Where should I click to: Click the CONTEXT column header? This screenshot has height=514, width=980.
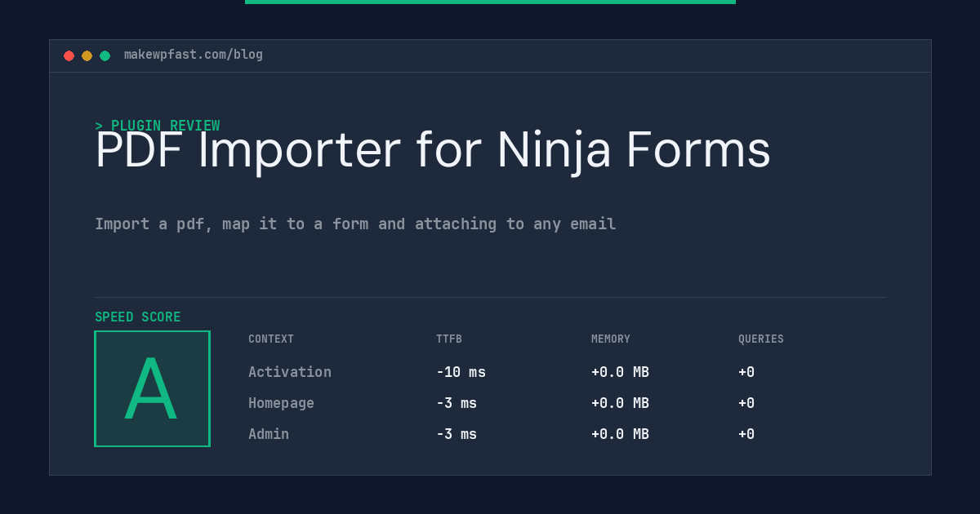coord(271,339)
